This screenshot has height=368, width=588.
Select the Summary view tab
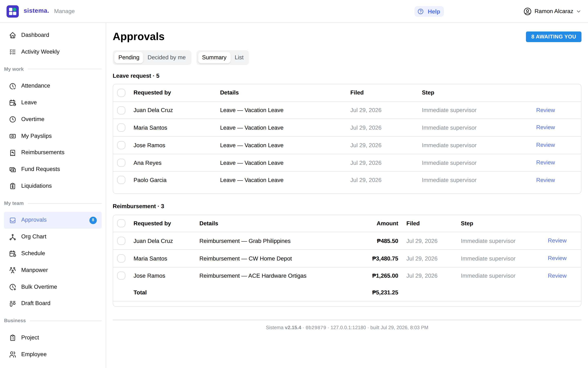point(214,57)
